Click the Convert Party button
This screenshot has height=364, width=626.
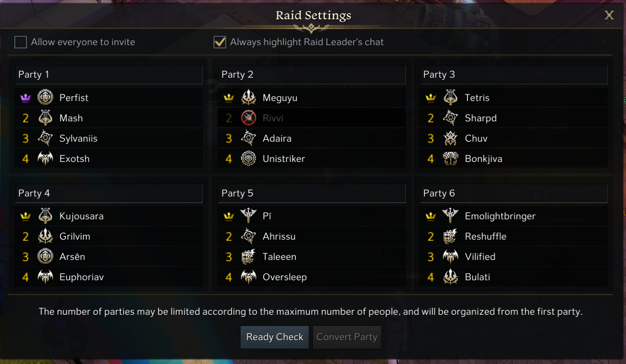click(x=347, y=337)
